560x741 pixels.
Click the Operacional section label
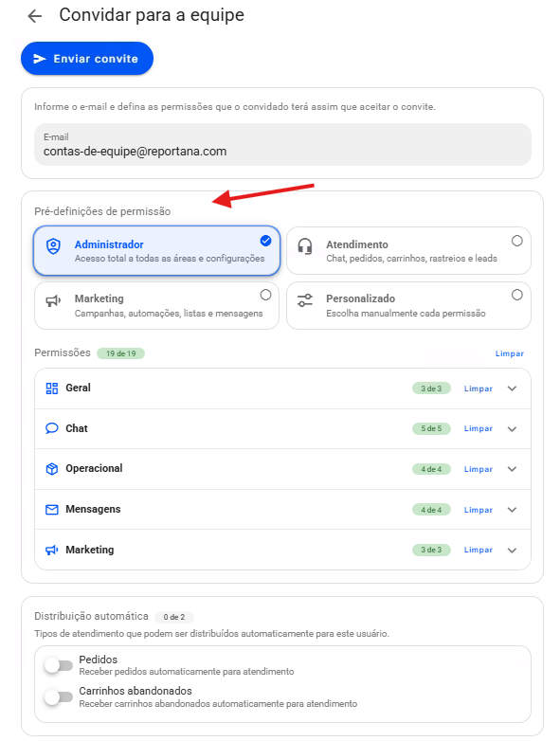[94, 468]
